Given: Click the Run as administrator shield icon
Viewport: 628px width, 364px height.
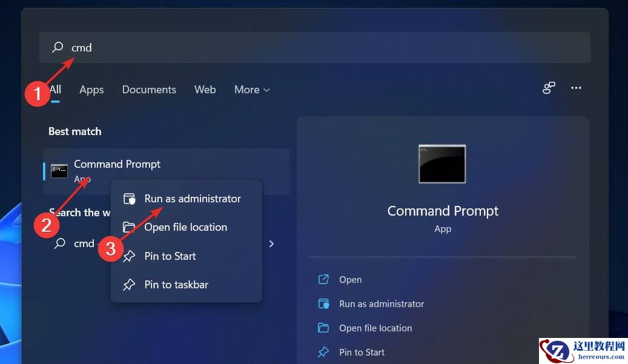Looking at the screenshot, I should pyautogui.click(x=130, y=198).
